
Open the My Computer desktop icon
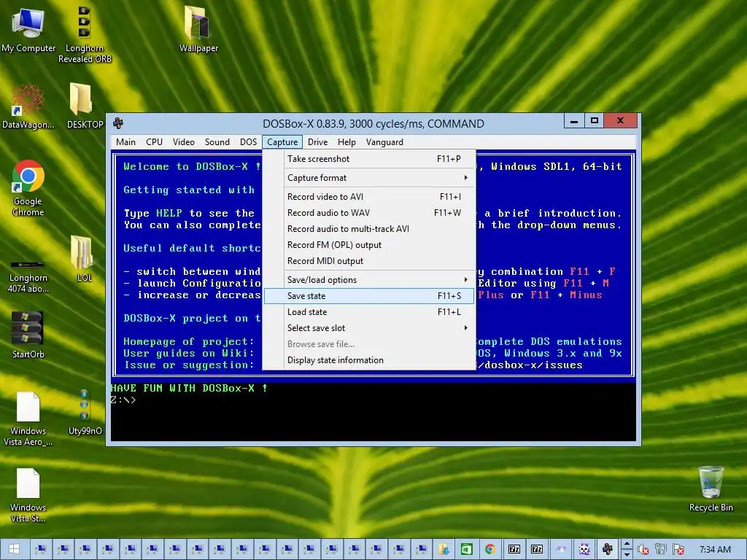click(28, 29)
